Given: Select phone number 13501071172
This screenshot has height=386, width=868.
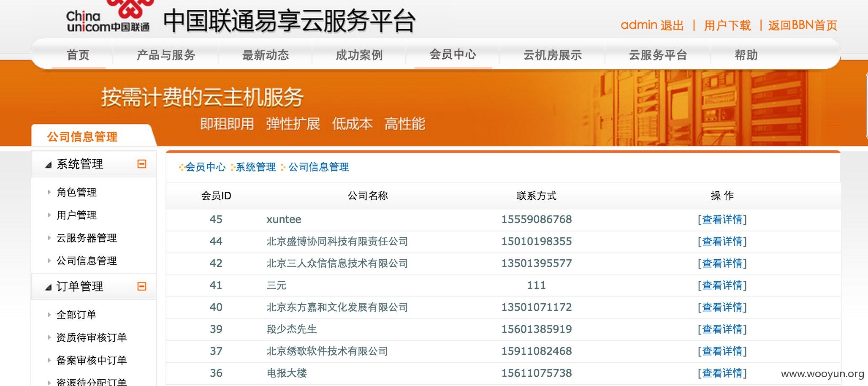Looking at the screenshot, I should (x=537, y=307).
